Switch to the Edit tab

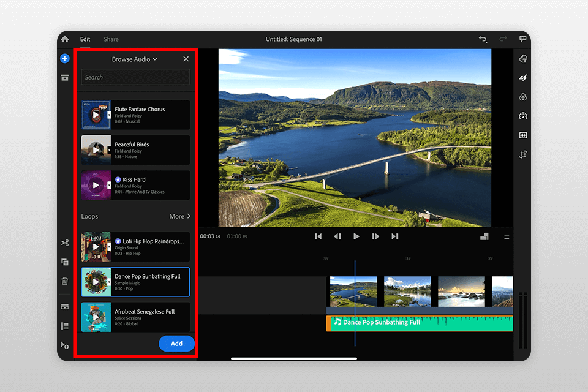pyautogui.click(x=85, y=39)
